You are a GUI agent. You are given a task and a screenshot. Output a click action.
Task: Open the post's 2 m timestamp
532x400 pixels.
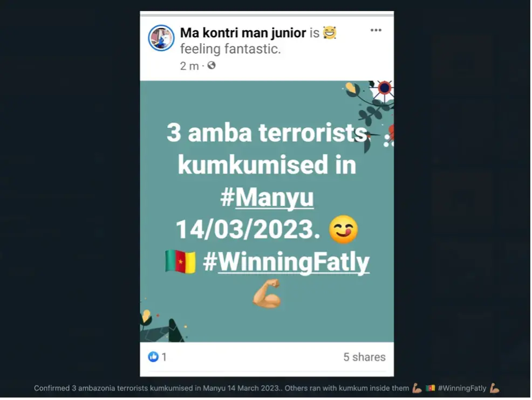(189, 66)
